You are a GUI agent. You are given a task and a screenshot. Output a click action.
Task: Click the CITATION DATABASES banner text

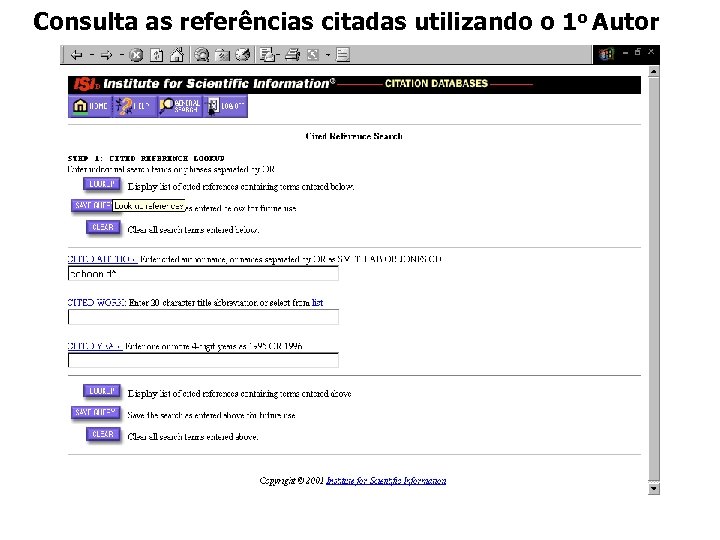(436, 84)
